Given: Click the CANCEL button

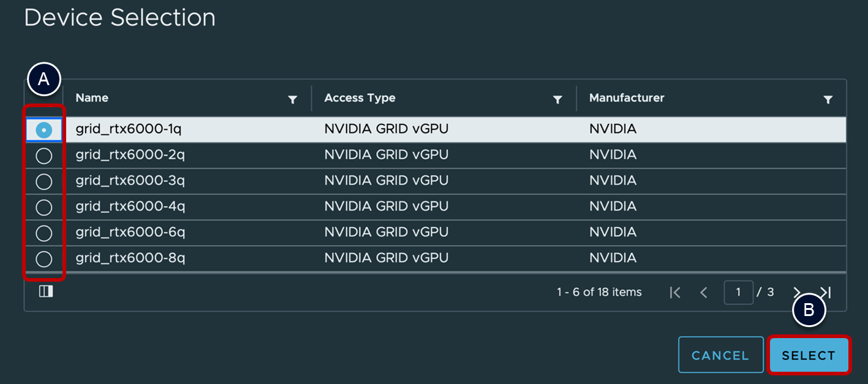Looking at the screenshot, I should pyautogui.click(x=720, y=355).
